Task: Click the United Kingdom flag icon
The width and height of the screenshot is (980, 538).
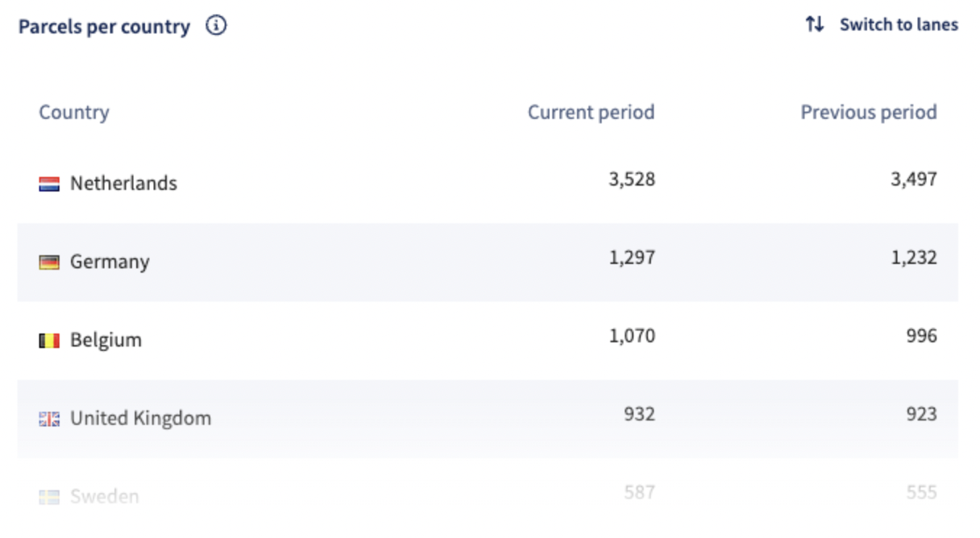Action: 49,418
